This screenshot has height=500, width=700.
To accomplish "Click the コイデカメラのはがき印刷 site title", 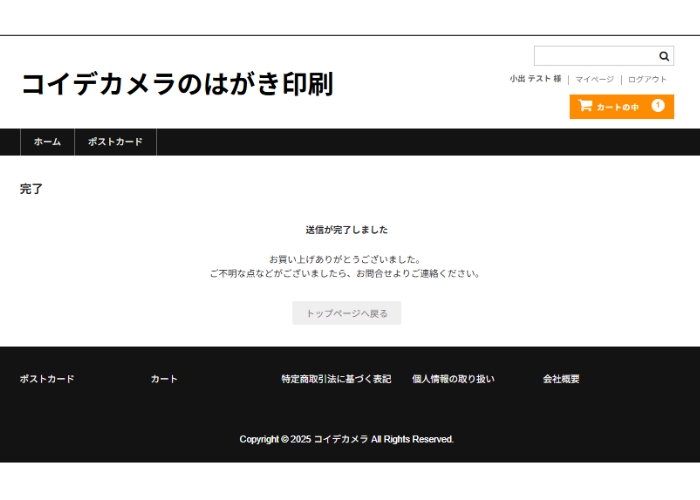I will (176, 85).
